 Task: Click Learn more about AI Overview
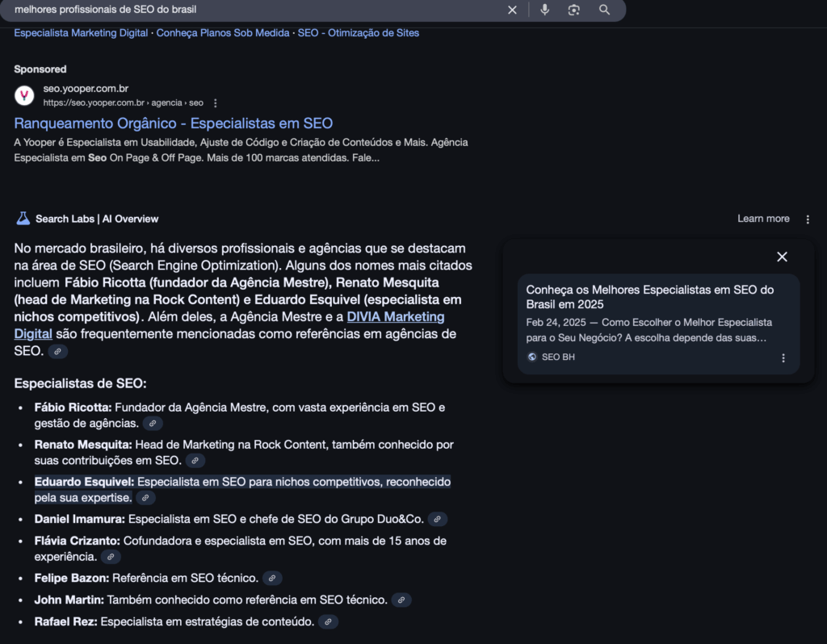(x=763, y=219)
